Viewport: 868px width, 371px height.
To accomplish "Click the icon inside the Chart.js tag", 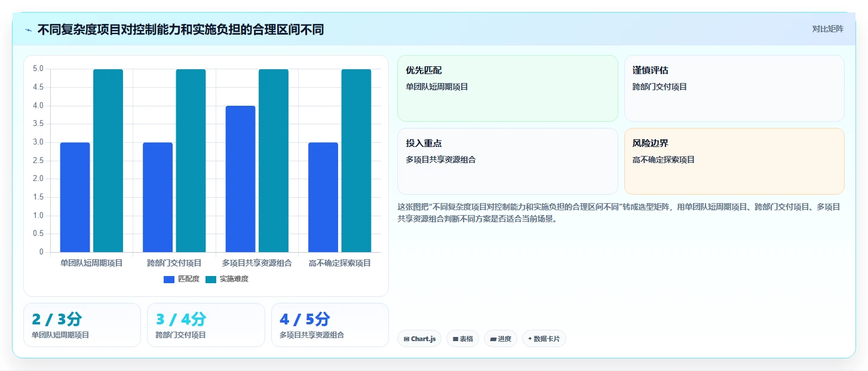I will (x=407, y=339).
